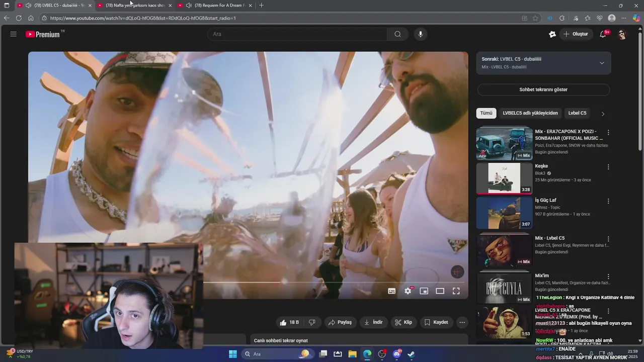Mute the Requiem For A Dream tab audio

tap(188, 6)
